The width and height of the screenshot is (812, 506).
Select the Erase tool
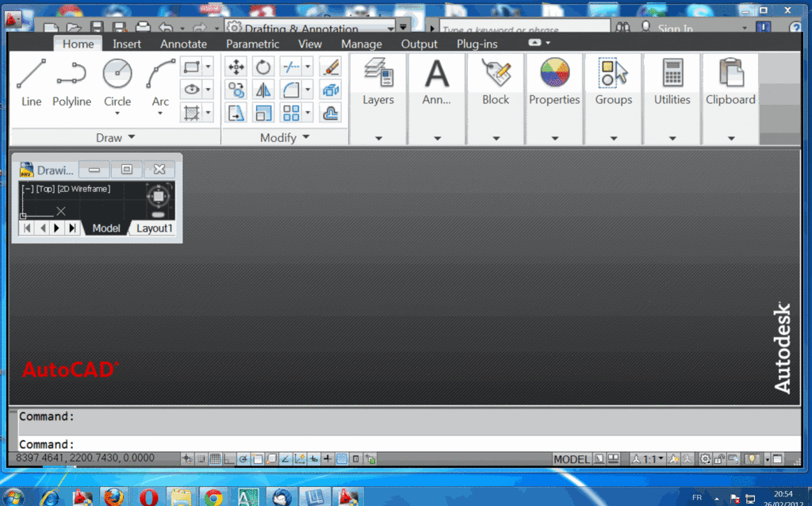(x=331, y=67)
